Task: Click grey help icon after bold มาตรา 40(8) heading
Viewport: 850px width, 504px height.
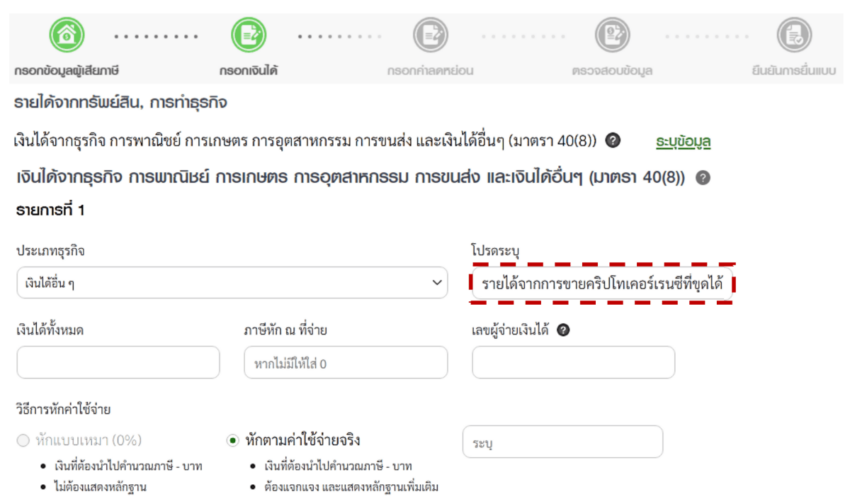Action: coord(703,178)
